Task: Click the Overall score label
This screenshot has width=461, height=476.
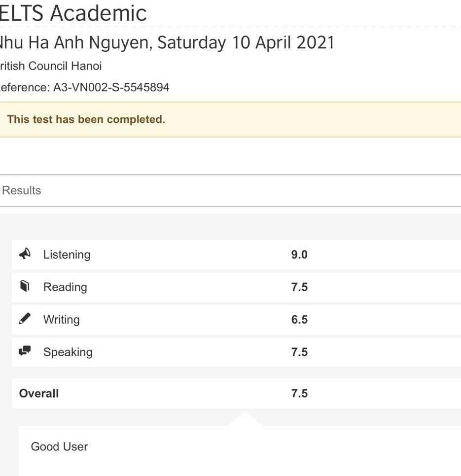Action: (39, 394)
